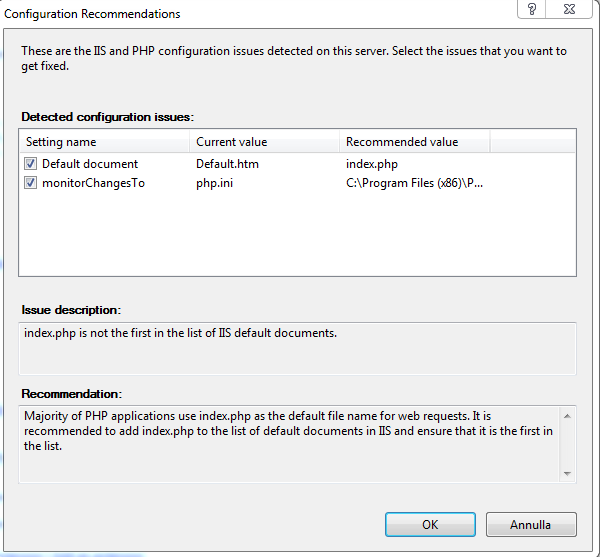Click the Recommendation scrollbar down arrow
This screenshot has height=557, width=600.
click(567, 474)
